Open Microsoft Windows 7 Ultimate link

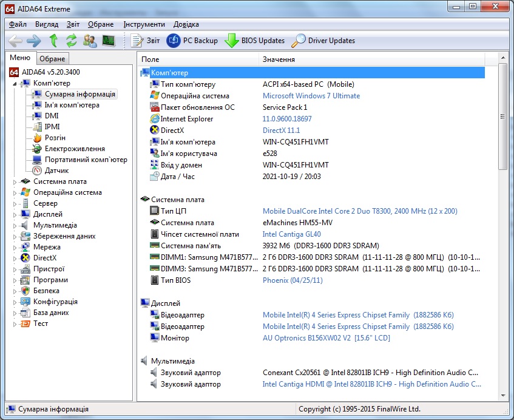pos(311,96)
